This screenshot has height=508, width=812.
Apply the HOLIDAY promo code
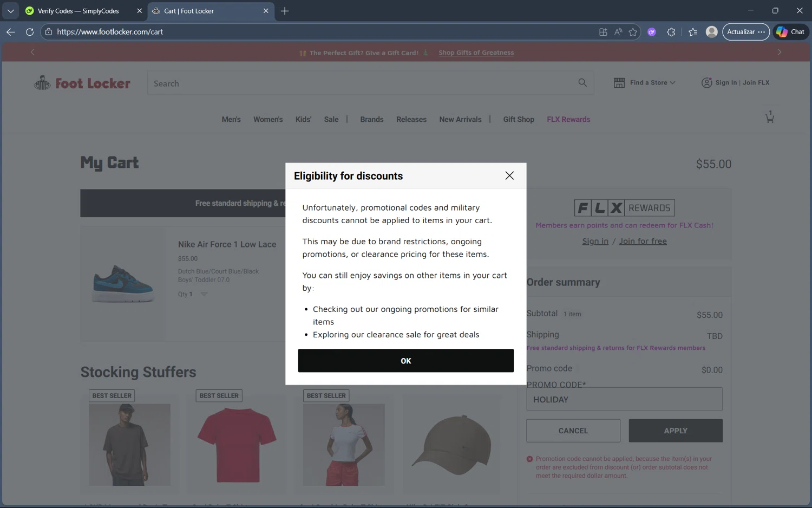676,431
